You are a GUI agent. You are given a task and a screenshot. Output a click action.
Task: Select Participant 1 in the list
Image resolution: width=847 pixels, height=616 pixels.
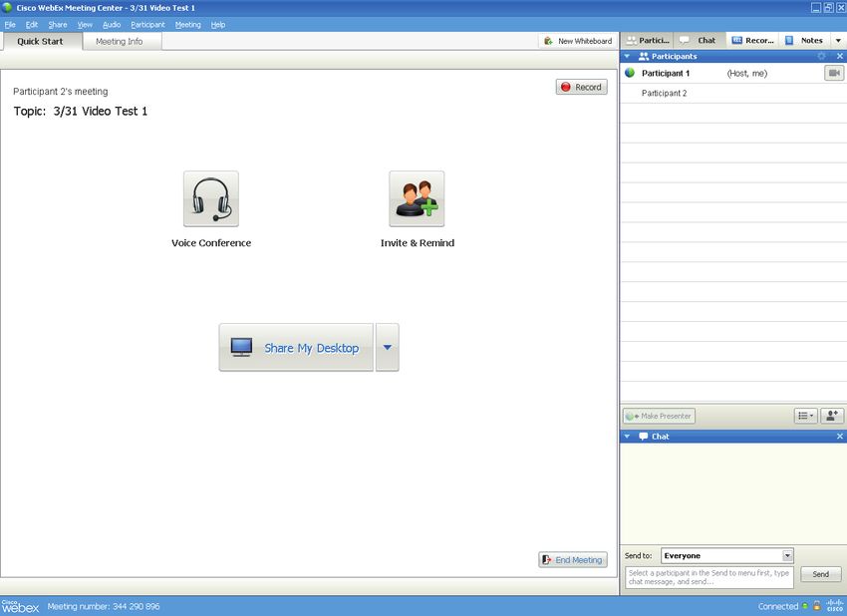pos(733,73)
